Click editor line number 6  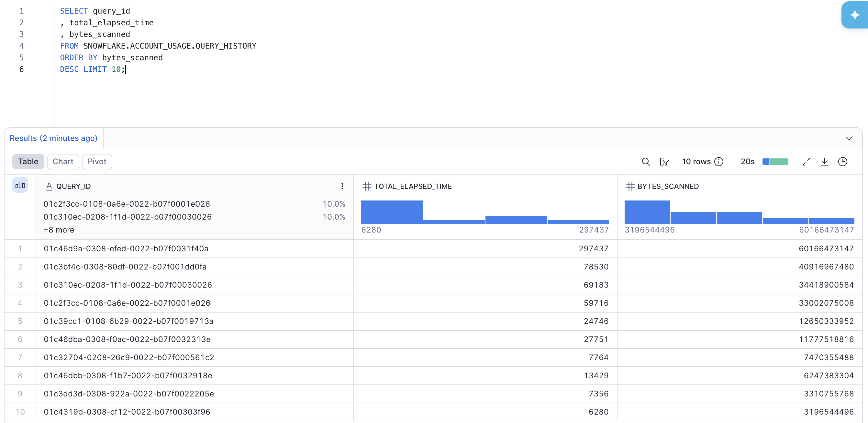point(21,69)
